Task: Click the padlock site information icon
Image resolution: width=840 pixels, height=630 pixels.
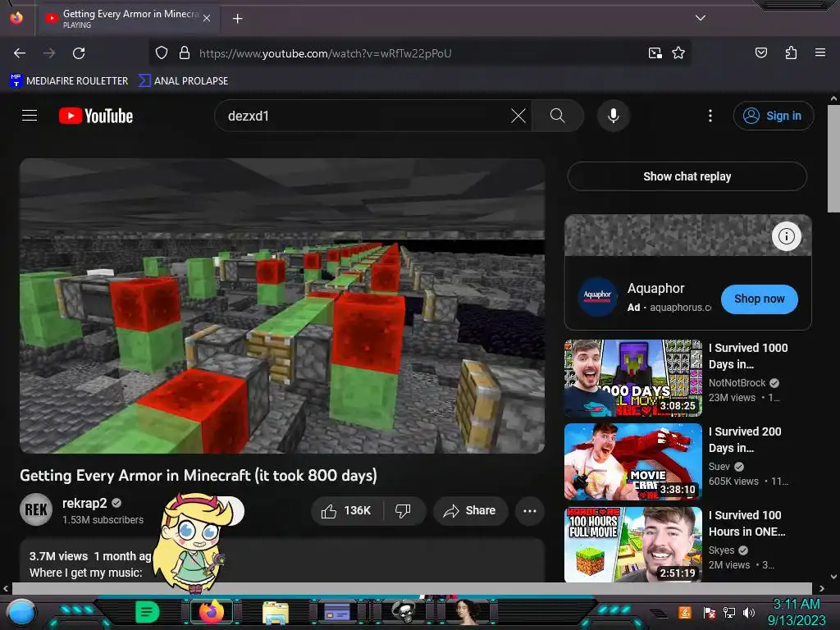Action: 185,53
